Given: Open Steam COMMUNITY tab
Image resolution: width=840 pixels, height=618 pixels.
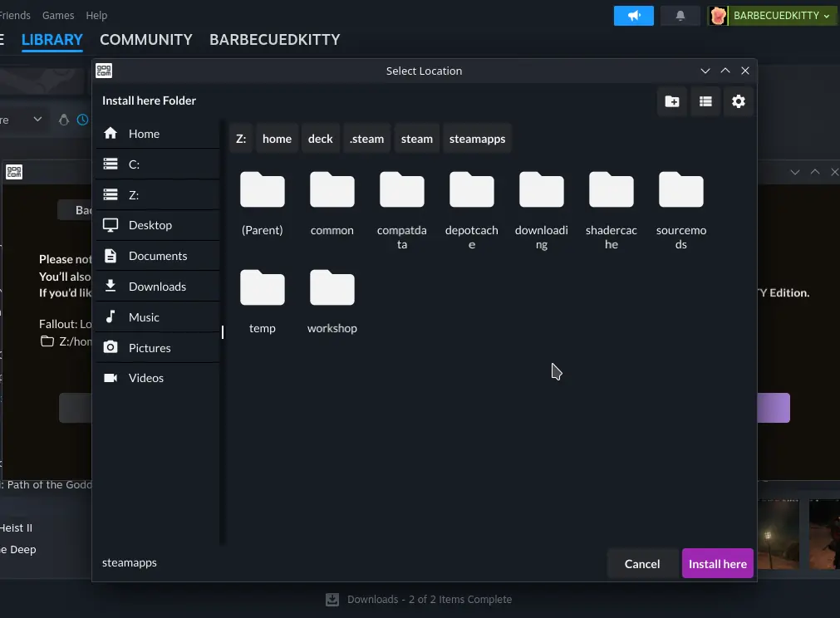Looking at the screenshot, I should pyautogui.click(x=145, y=40).
